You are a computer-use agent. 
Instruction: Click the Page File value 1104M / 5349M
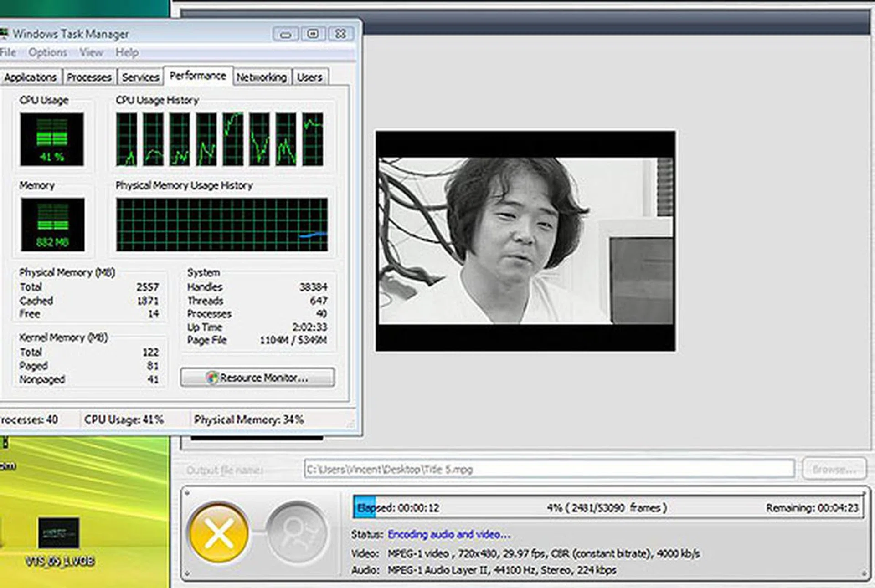pyautogui.click(x=293, y=340)
